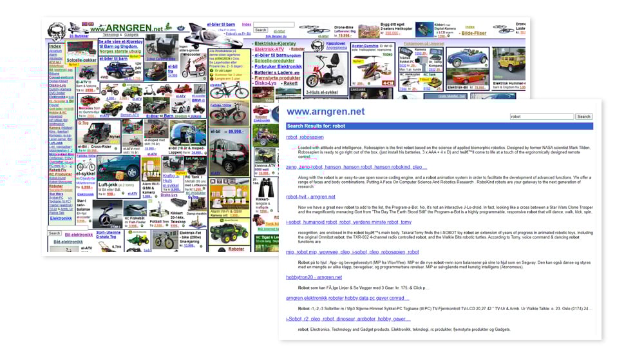Screen dimensions: 644x363
Task: Open the green John Deere six-wheel toy image
Action: (x=229, y=233)
